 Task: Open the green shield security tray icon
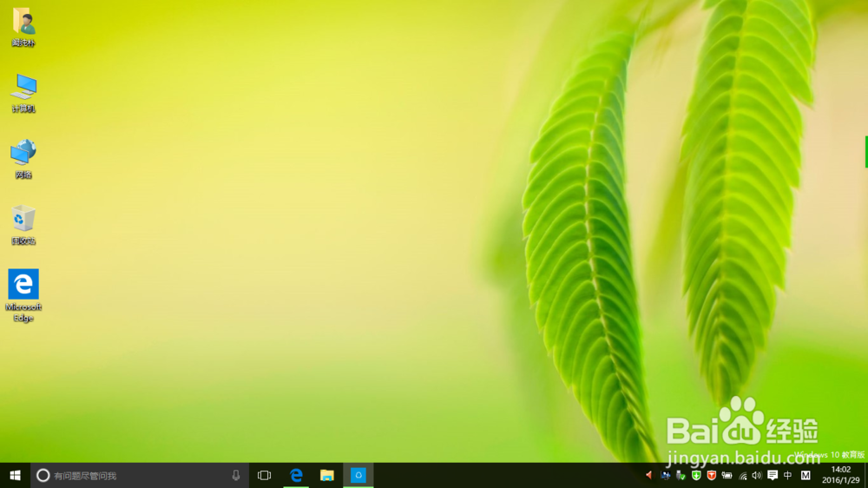[696, 475]
